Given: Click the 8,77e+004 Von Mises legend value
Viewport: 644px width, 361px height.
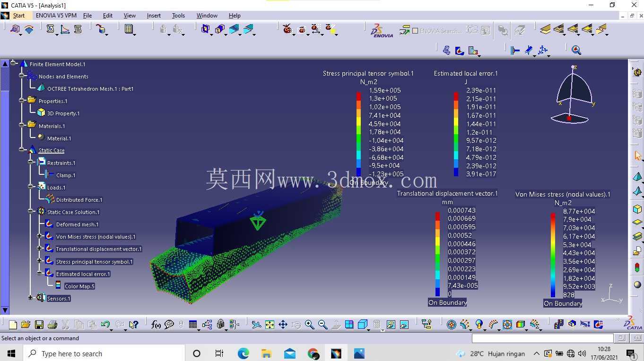Looking at the screenshot, I should pos(579,211).
